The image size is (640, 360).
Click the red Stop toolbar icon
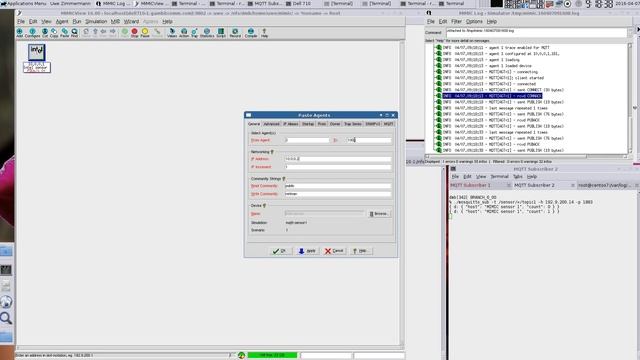click(134, 33)
